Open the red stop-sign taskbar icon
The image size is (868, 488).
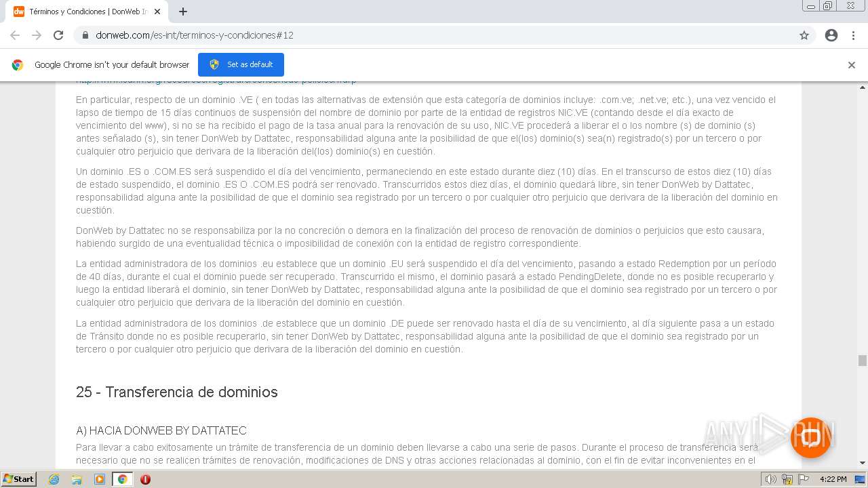[x=145, y=479]
